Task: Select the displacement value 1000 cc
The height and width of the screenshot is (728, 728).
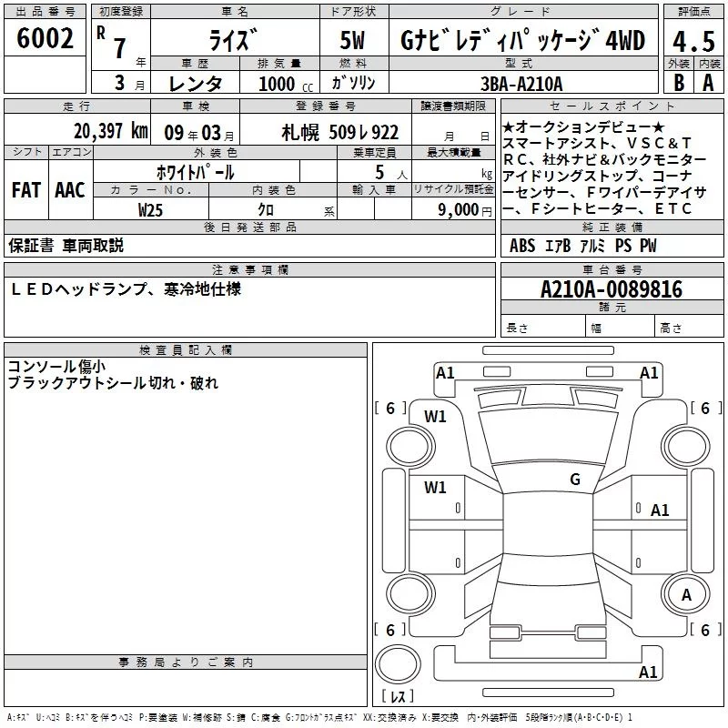Action: (x=286, y=84)
